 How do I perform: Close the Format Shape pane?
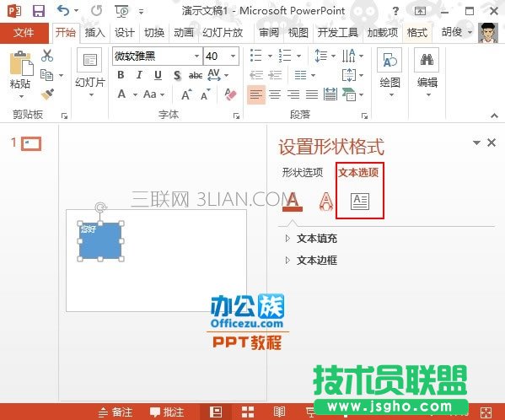pos(492,143)
